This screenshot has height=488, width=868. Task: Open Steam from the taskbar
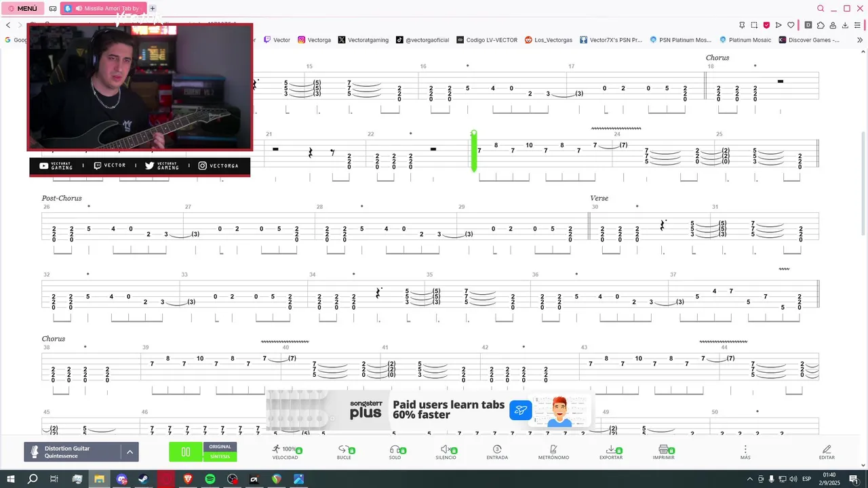pyautogui.click(x=144, y=479)
